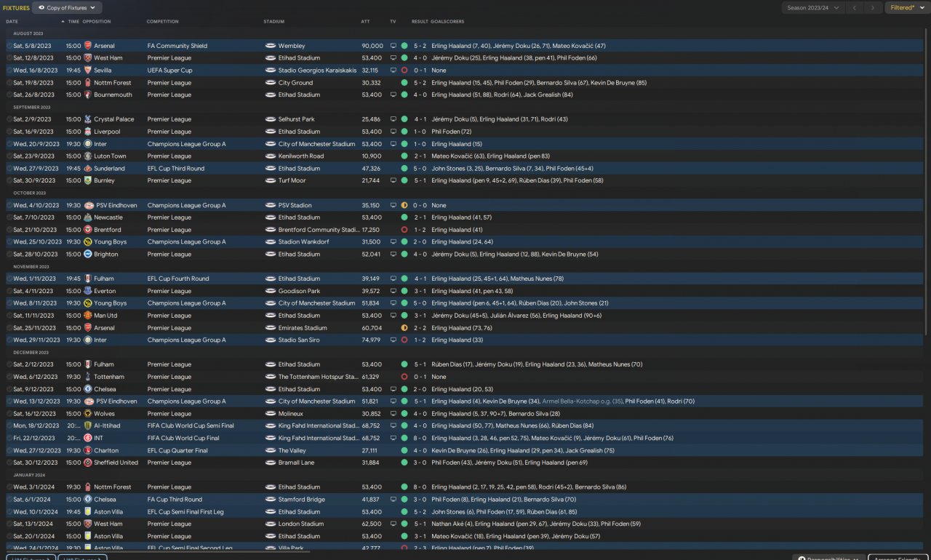Viewport: 931px width, 560px height.
Task: Click the red loss indicator on Brentford row
Action: [x=404, y=230]
